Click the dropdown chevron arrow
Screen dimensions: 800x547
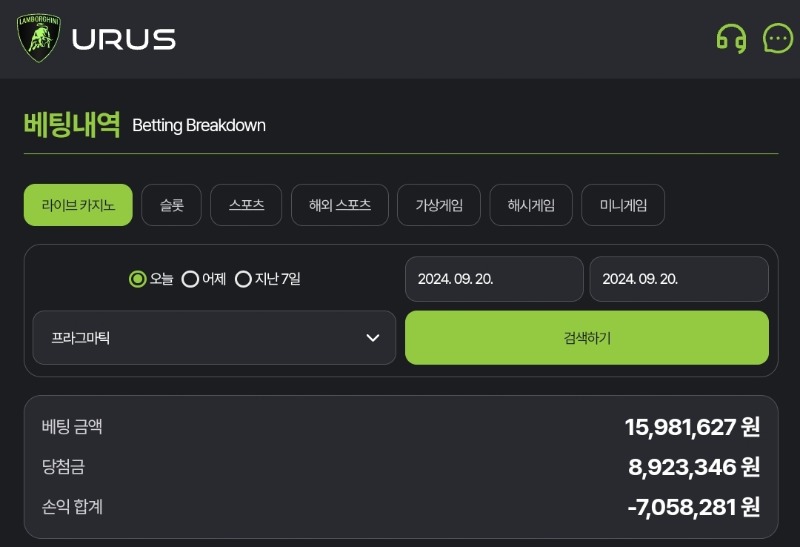coord(373,338)
